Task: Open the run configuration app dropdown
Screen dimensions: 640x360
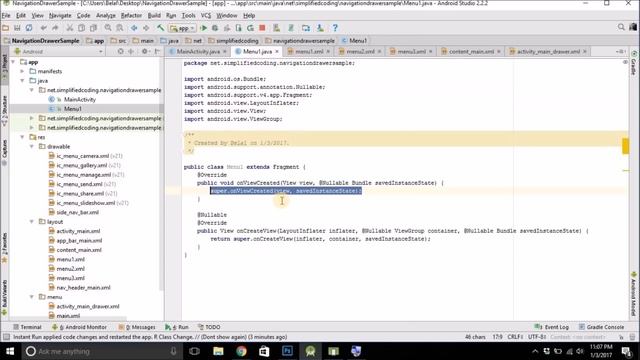Action: (x=182, y=28)
